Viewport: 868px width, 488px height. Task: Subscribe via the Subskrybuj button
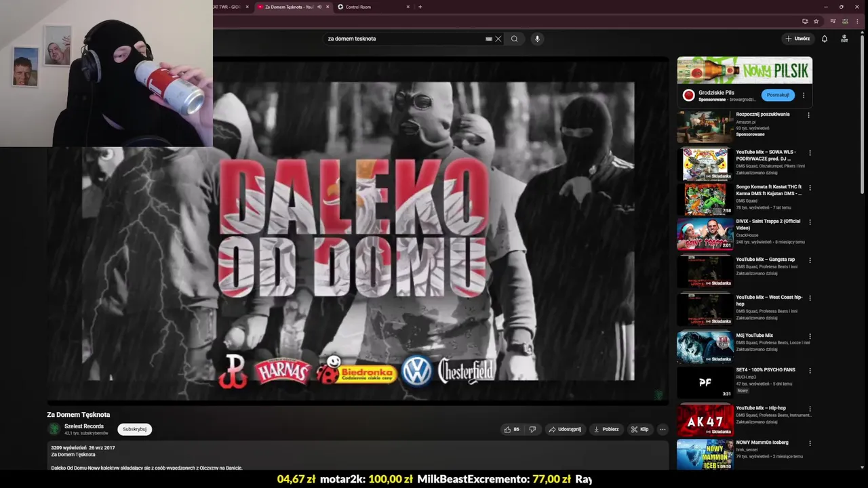pos(134,429)
